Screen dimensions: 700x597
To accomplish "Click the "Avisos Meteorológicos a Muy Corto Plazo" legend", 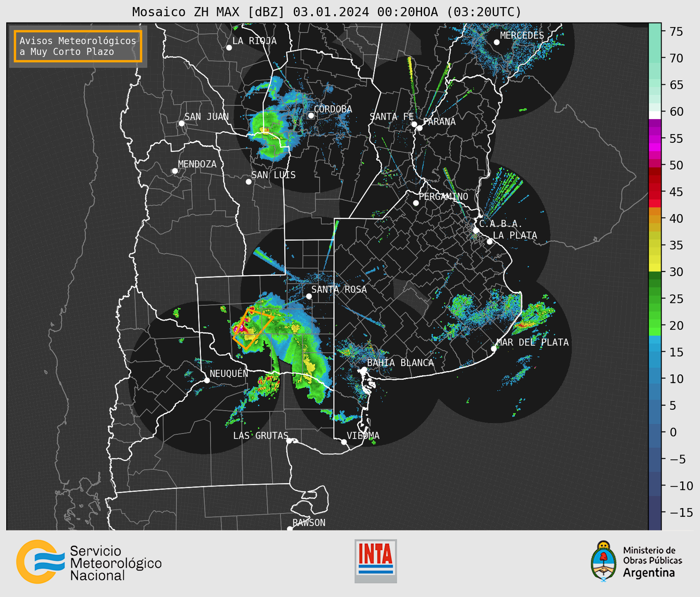I will coord(78,46).
